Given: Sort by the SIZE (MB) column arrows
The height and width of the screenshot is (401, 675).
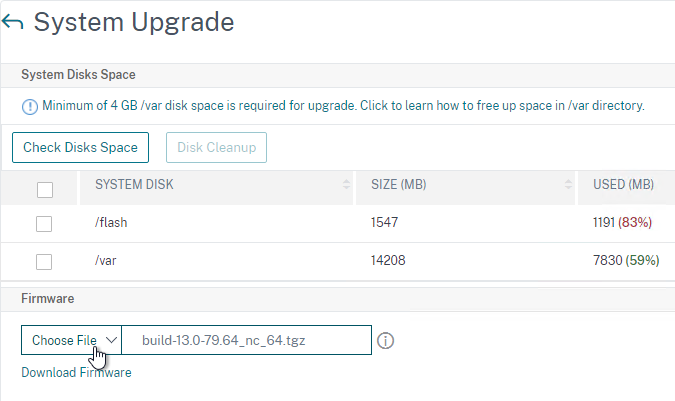Looking at the screenshot, I should click(x=568, y=185).
